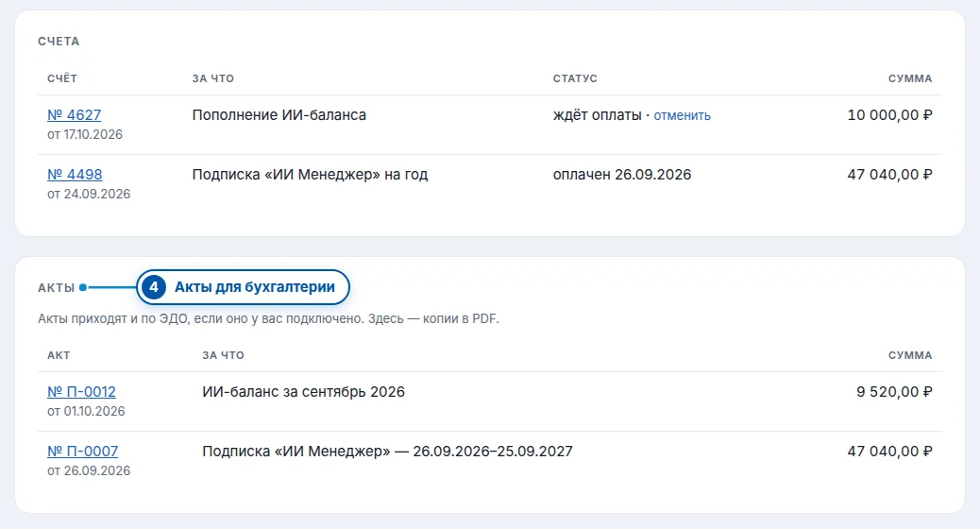Click act date «от 26.09.2026»
This screenshot has width=980, height=529.
click(x=89, y=470)
